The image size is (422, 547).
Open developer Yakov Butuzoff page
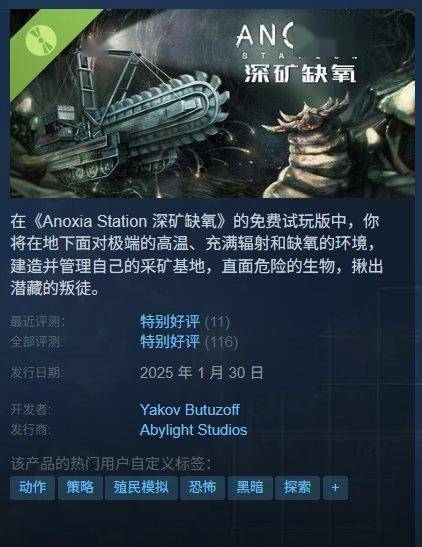coord(189,410)
